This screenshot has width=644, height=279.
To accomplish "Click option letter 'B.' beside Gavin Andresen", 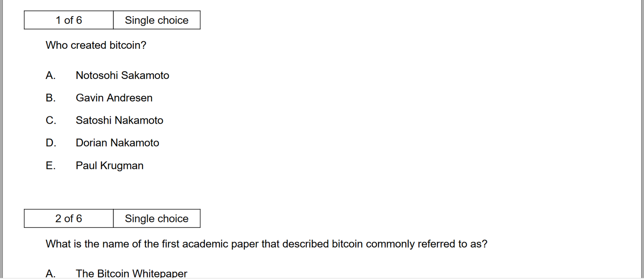I will [50, 98].
